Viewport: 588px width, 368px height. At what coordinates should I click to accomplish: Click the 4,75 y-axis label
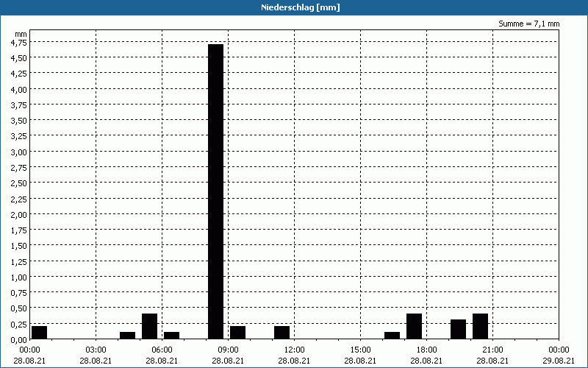point(19,43)
